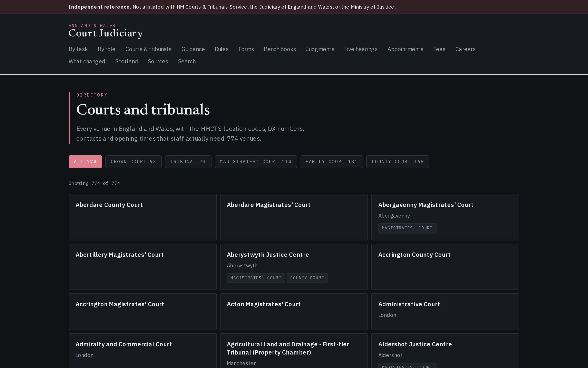Open the Agricultural Land and Drainage tribunal card
Screen dimensions: 588x368
[x=294, y=351]
